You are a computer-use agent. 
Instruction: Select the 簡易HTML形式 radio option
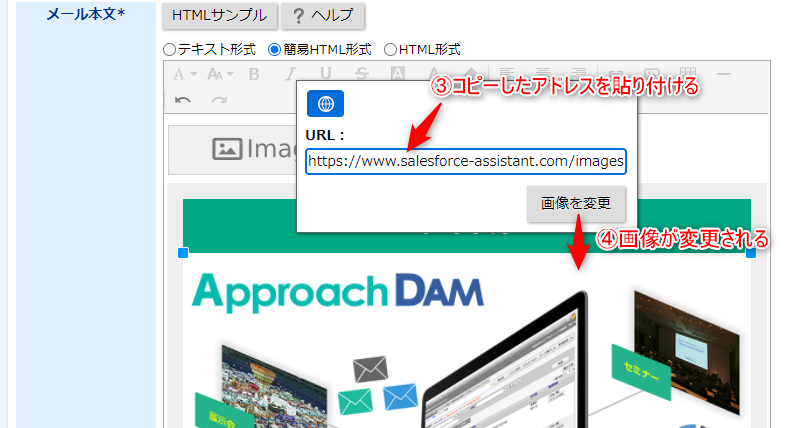[x=274, y=50]
